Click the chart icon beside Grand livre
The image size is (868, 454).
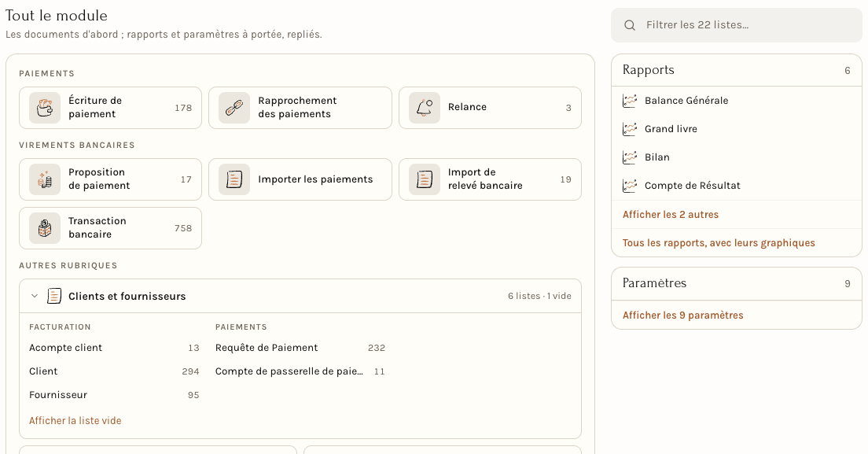(630, 129)
